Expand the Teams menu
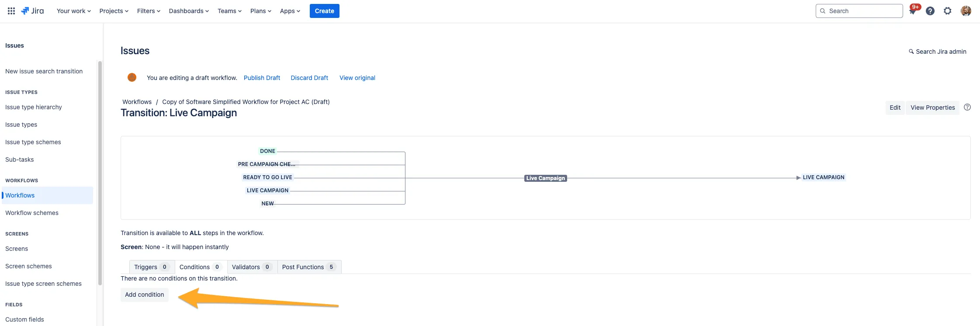Image resolution: width=980 pixels, height=326 pixels. [229, 11]
